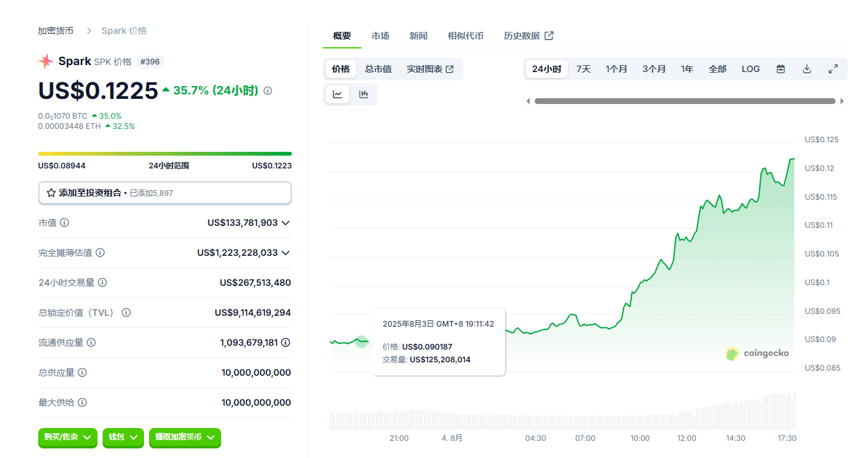This screenshot has width=868, height=458.
Task: Open the 历史数据 tab
Action: tap(528, 36)
